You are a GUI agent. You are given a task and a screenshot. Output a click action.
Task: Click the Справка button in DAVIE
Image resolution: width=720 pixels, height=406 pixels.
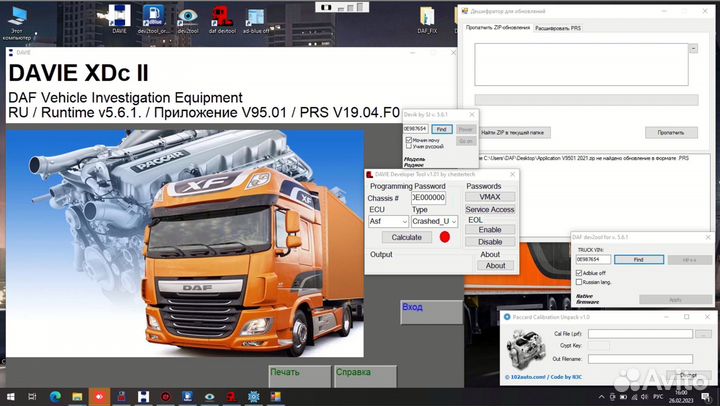point(366,376)
